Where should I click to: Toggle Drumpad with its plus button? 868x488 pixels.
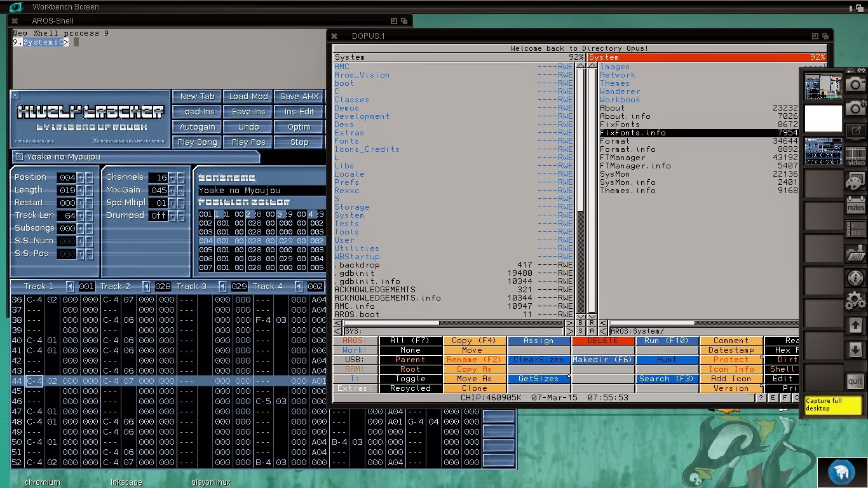coord(172,215)
